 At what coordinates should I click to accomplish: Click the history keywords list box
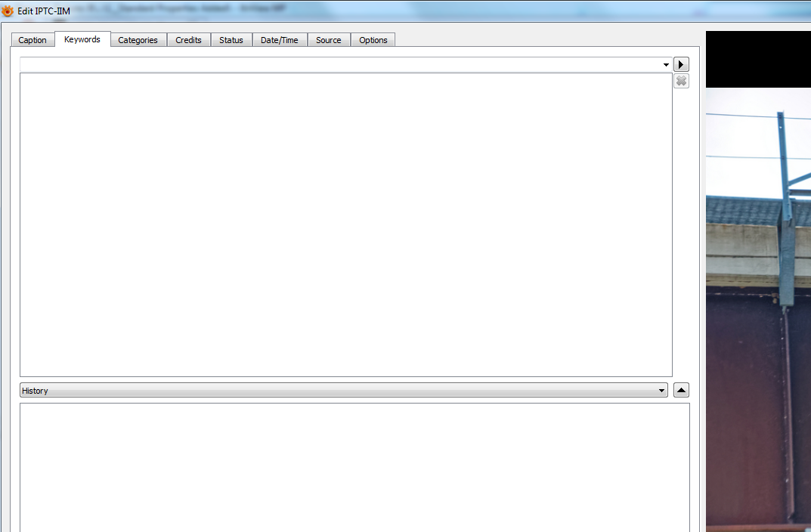point(354,467)
